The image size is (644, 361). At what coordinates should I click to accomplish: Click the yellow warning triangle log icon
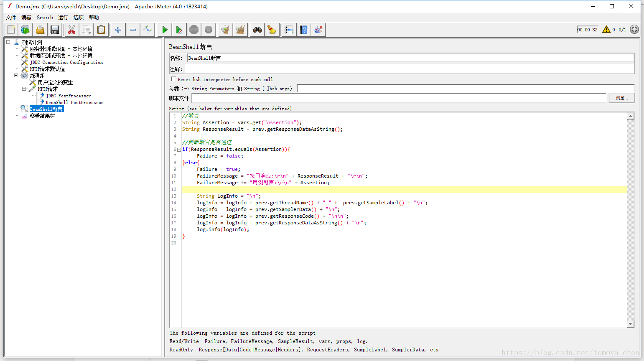[606, 30]
